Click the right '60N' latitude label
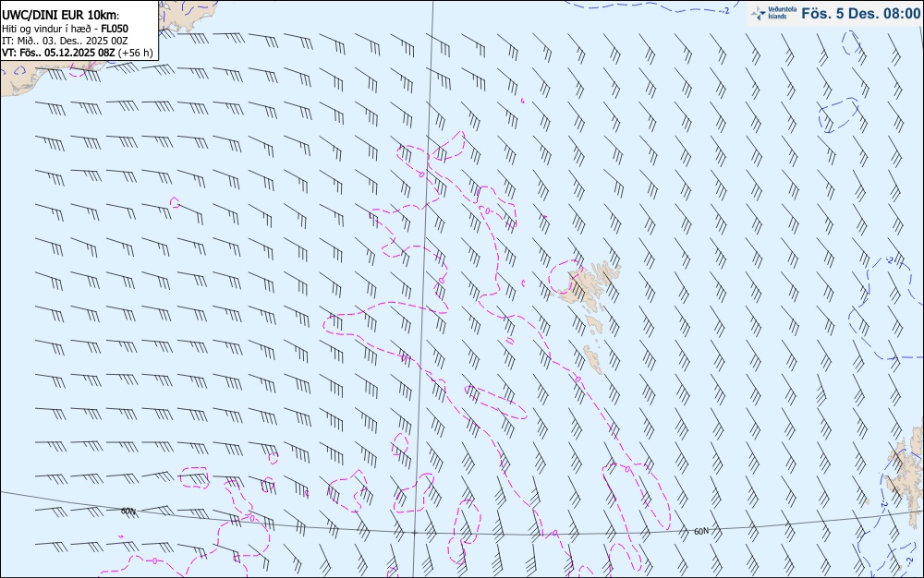 coord(701,532)
